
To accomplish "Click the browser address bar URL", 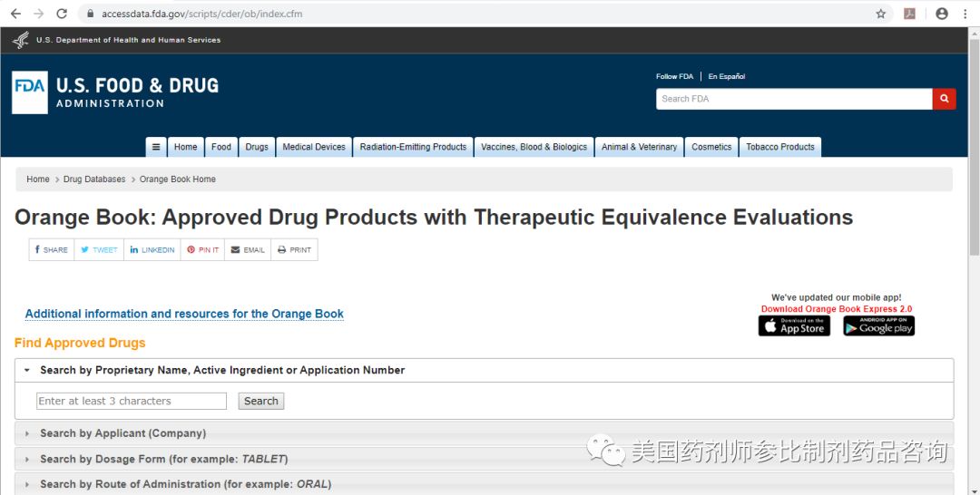I will pyautogui.click(x=201, y=14).
